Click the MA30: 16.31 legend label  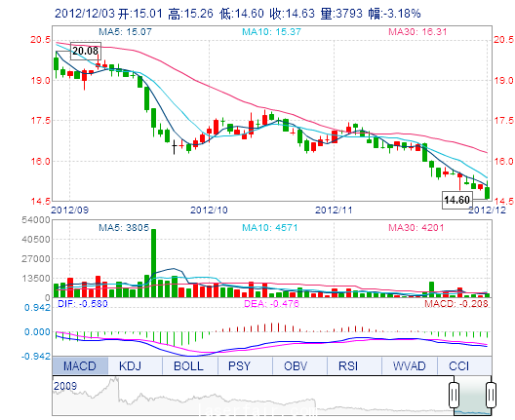[x=417, y=32]
